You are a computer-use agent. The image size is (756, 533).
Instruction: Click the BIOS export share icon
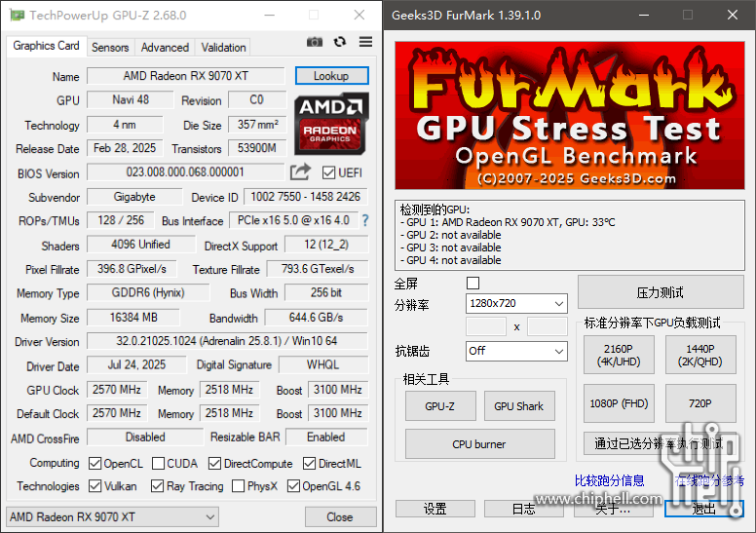pyautogui.click(x=300, y=172)
